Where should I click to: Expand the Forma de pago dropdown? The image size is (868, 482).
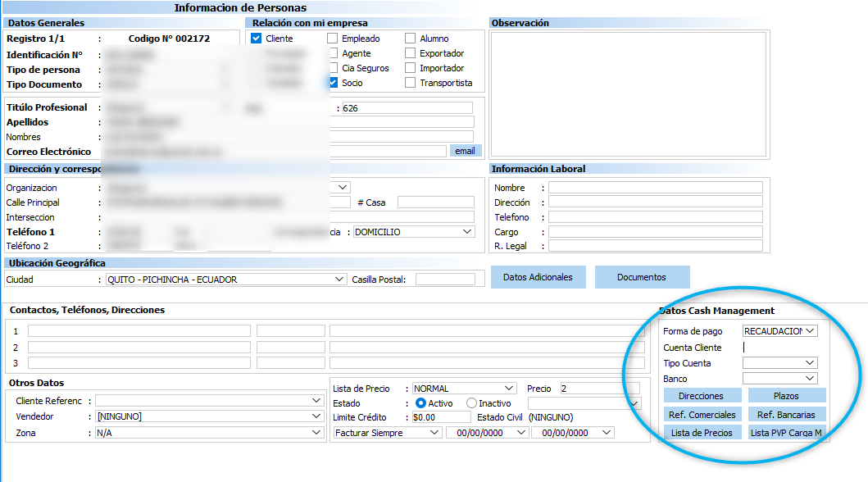tap(811, 331)
